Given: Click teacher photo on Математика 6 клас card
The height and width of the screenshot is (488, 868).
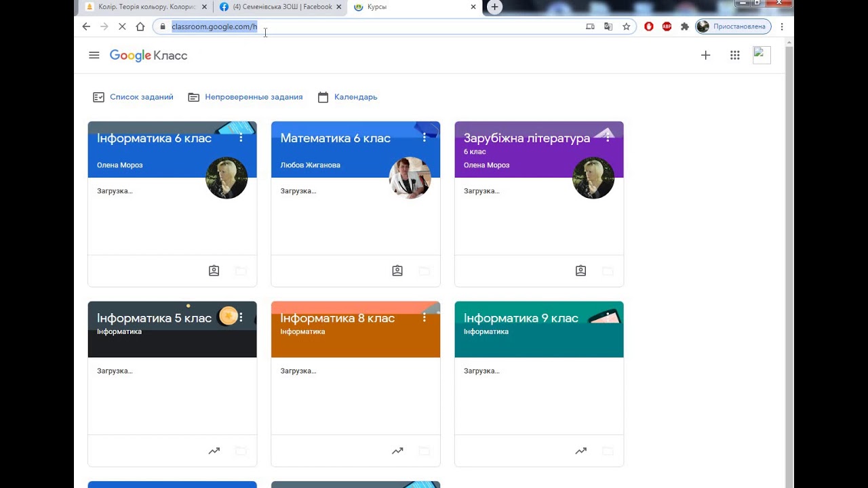Looking at the screenshot, I should click(410, 178).
